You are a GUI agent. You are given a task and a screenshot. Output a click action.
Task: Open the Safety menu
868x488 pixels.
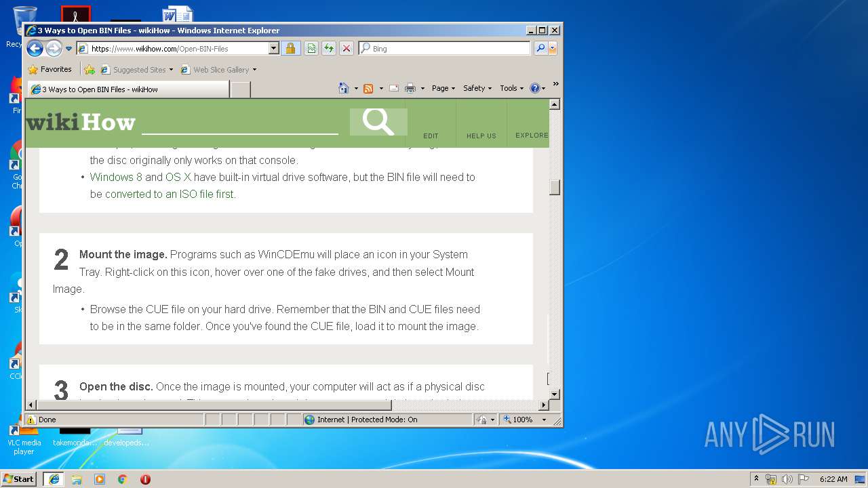tap(477, 88)
